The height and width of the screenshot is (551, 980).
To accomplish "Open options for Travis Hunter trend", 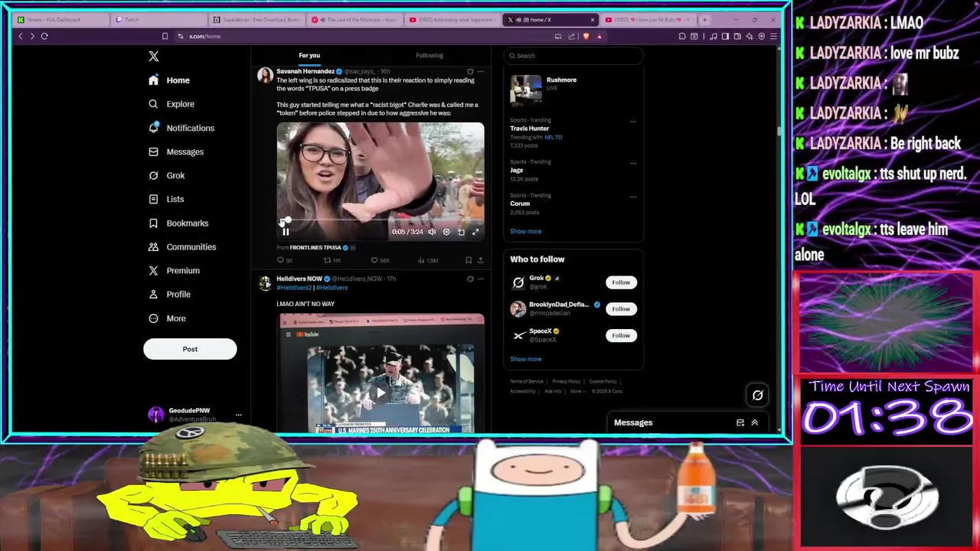I will point(633,122).
